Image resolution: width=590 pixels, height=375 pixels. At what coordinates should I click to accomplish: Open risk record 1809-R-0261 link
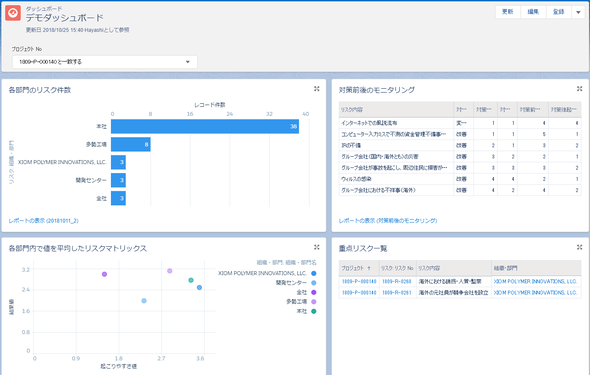tap(397, 293)
